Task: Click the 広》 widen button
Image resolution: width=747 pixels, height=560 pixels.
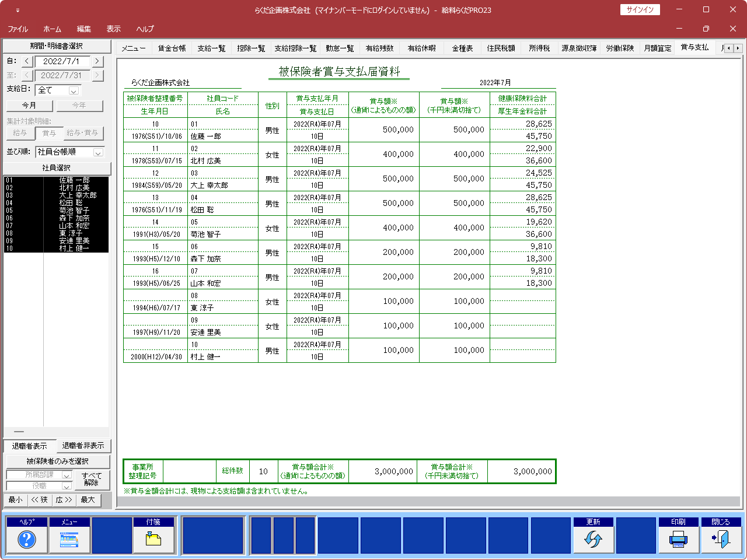Action: pyautogui.click(x=64, y=500)
